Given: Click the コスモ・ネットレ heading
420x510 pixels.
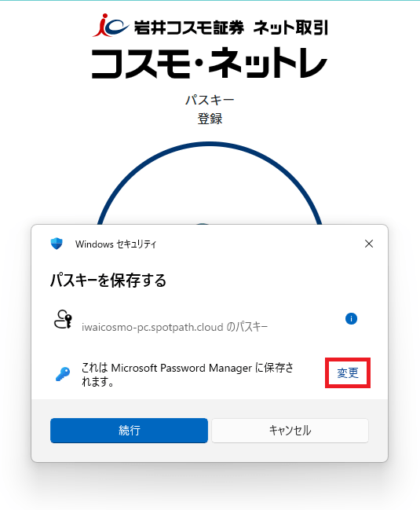Looking at the screenshot, I should point(209,63).
